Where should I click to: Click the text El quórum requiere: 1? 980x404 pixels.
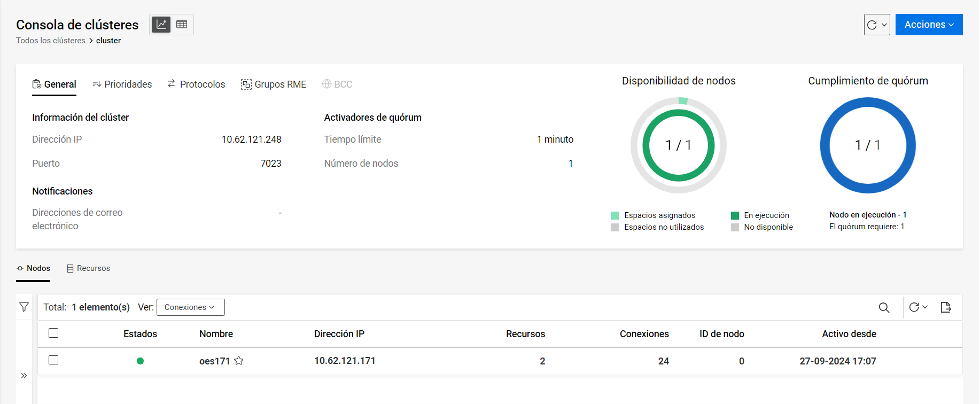pyautogui.click(x=867, y=227)
